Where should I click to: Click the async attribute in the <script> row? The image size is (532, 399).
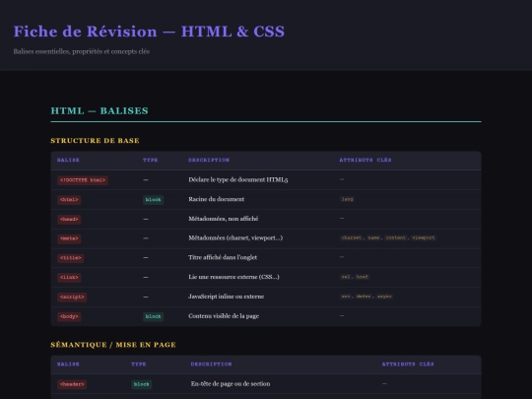384,297
